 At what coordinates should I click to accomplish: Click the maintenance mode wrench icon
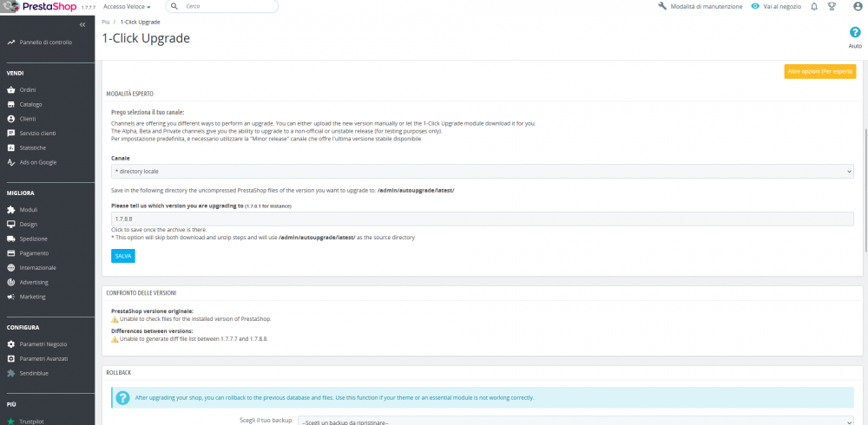point(662,6)
